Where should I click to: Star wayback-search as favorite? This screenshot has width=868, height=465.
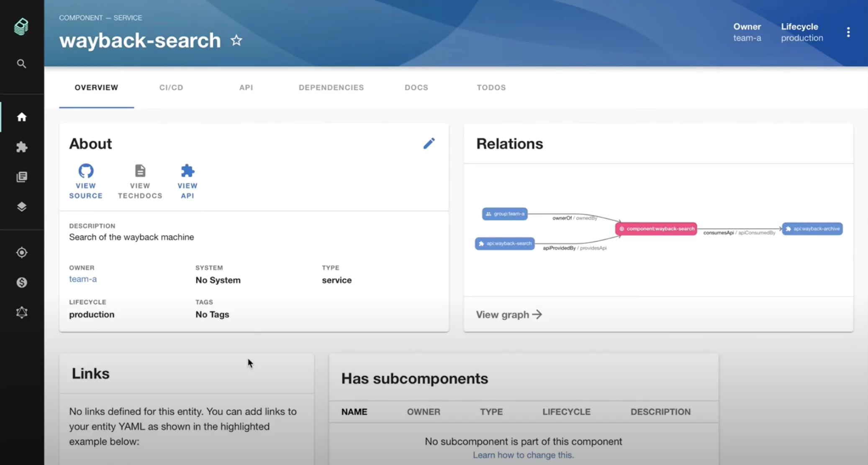pyautogui.click(x=236, y=40)
